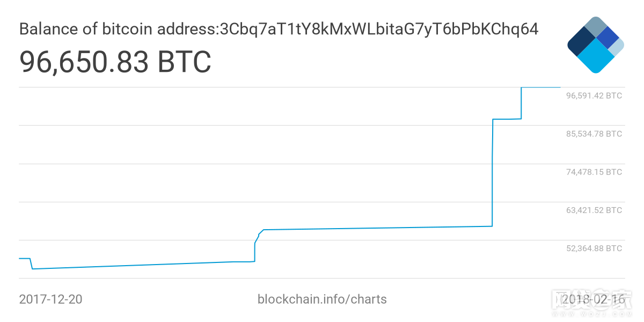Click the 52,364.88 BTC axis label
Screen dimensions: 644x322
(594, 248)
